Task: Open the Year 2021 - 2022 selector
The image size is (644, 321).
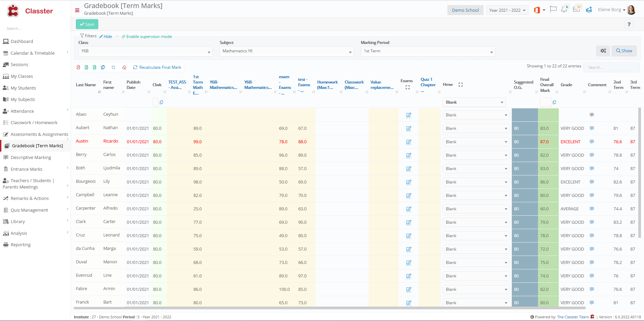Action: tap(507, 10)
